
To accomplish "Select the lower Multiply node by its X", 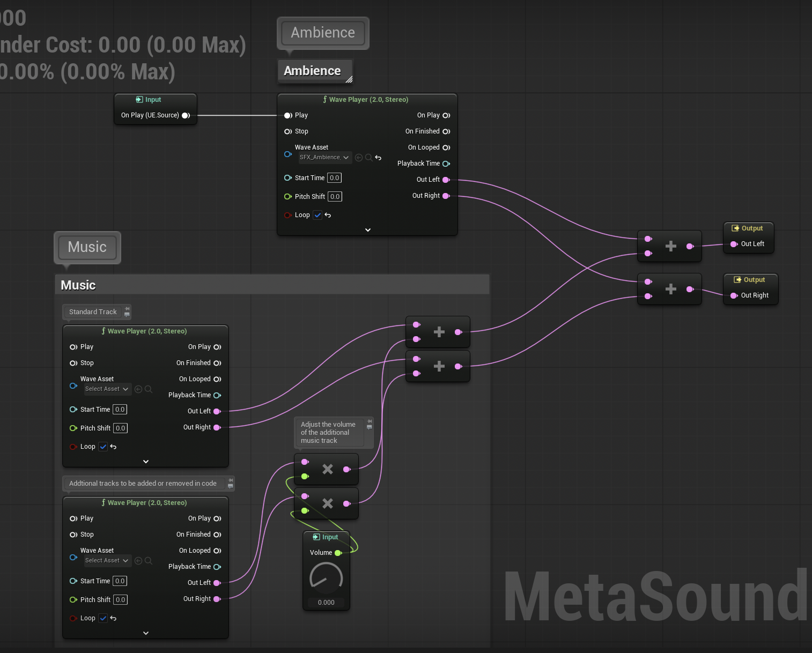I will pyautogui.click(x=327, y=503).
